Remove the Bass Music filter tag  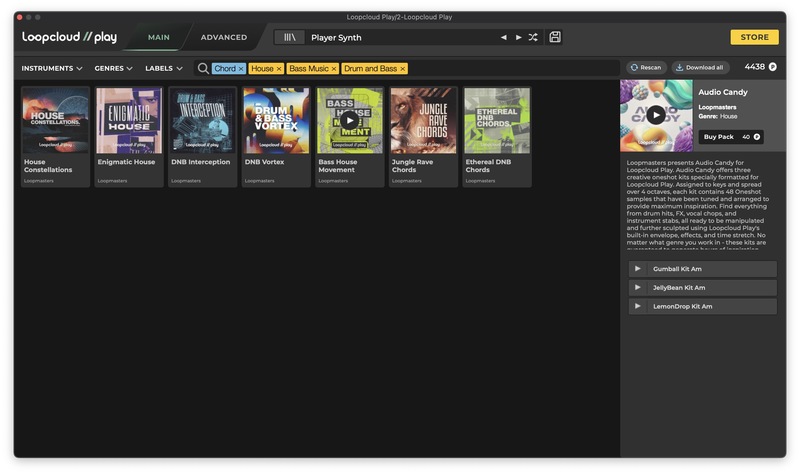click(x=334, y=69)
